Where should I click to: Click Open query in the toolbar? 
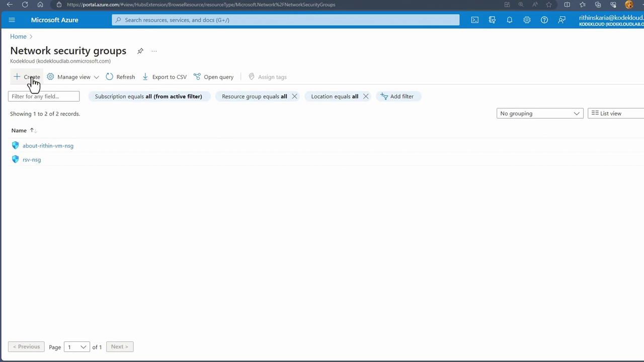pyautogui.click(x=213, y=77)
